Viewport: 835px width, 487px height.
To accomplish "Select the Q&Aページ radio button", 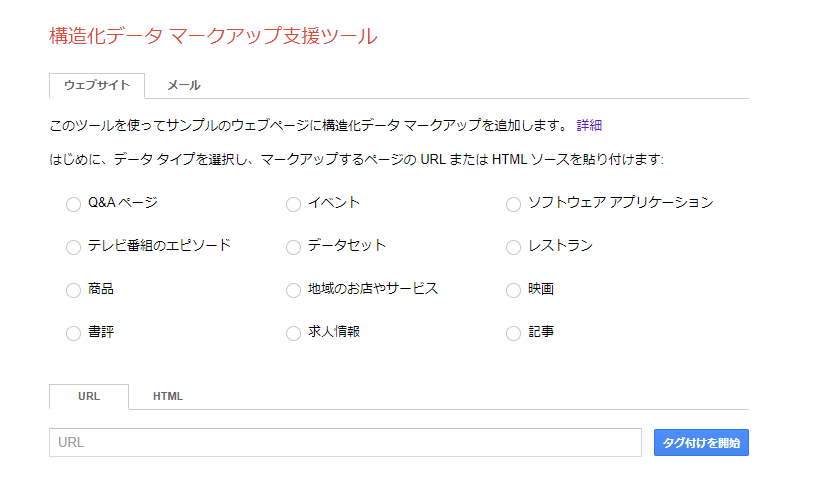I will 73,204.
